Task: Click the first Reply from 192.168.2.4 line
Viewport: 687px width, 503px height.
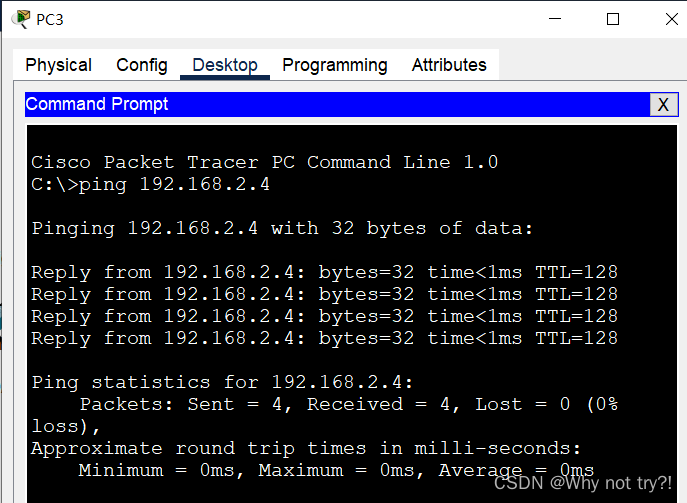Action: coord(324,272)
